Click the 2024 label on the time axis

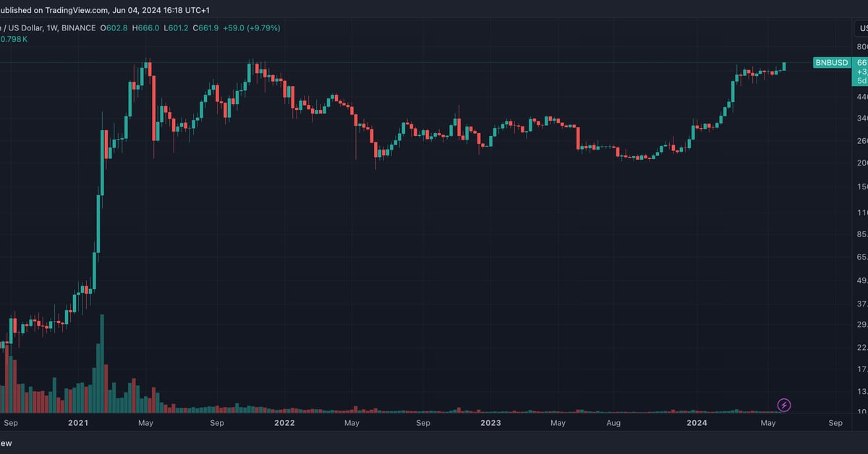click(x=696, y=423)
